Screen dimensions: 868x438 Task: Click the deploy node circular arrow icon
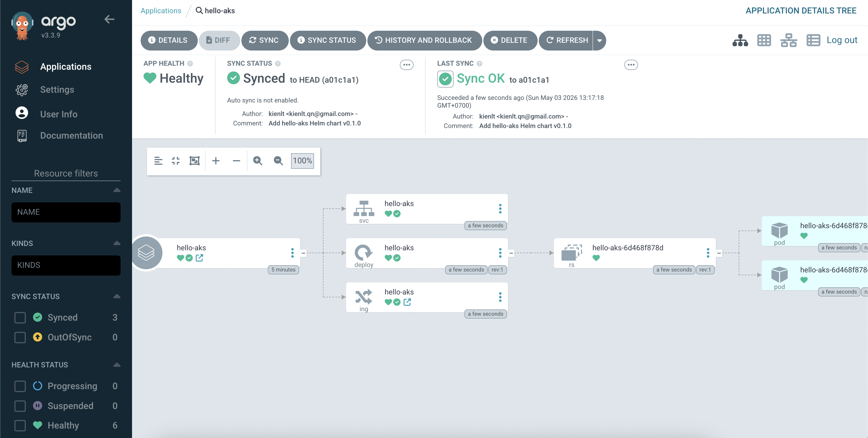[364, 252]
